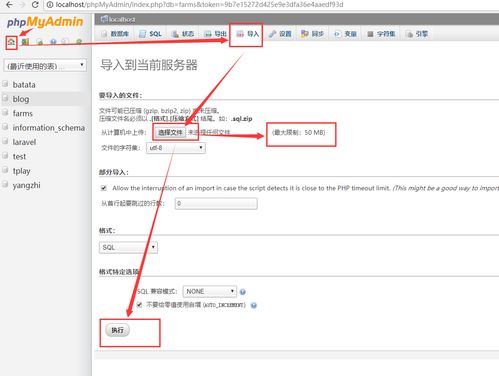The height and width of the screenshot is (376, 499).
Task: Click the MySQL documentation page icon
Action: tap(65, 42)
